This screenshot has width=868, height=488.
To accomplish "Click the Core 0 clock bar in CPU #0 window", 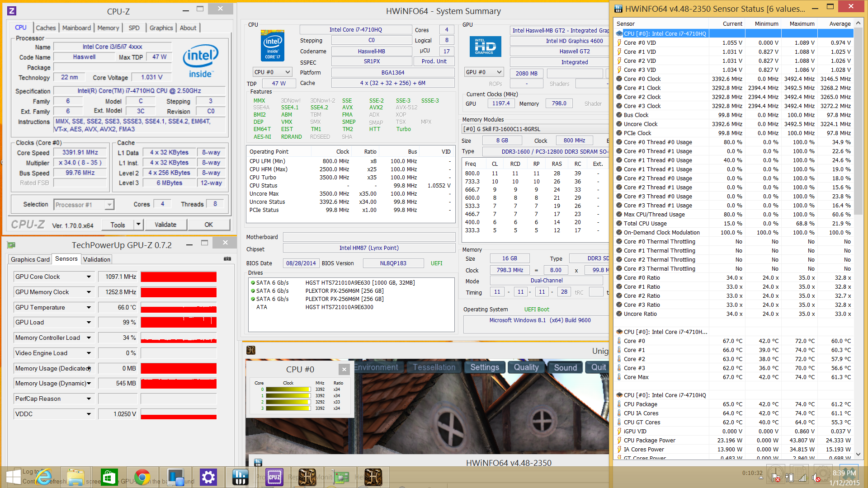I will click(288, 389).
